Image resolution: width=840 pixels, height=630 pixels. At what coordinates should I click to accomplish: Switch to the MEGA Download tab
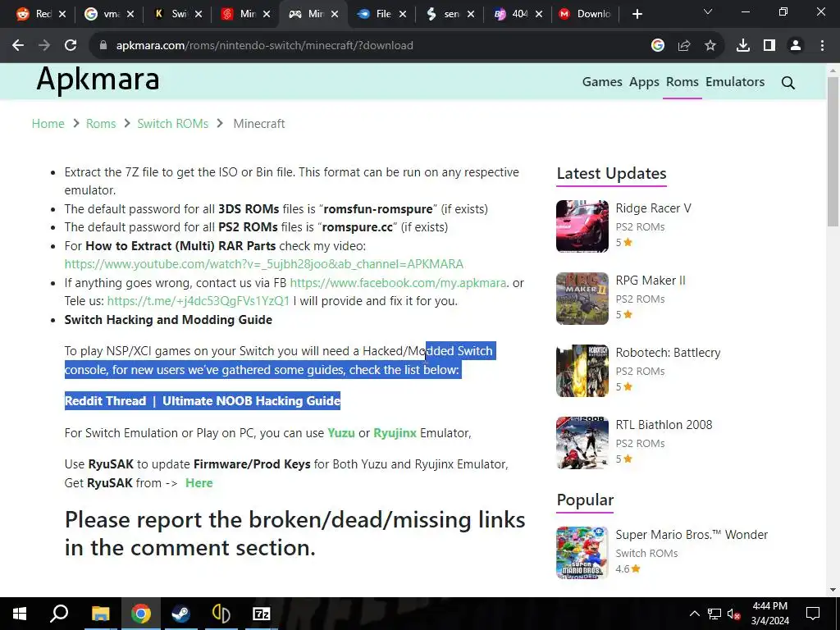584,14
